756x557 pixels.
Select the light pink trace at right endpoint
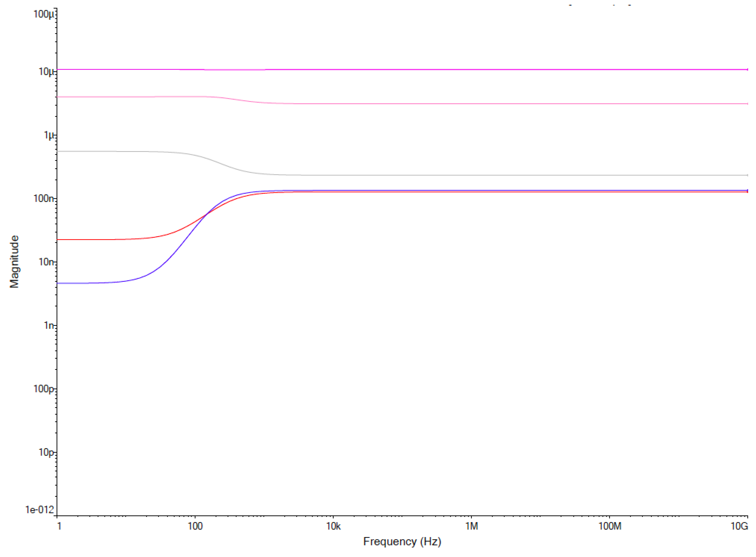coord(747,104)
